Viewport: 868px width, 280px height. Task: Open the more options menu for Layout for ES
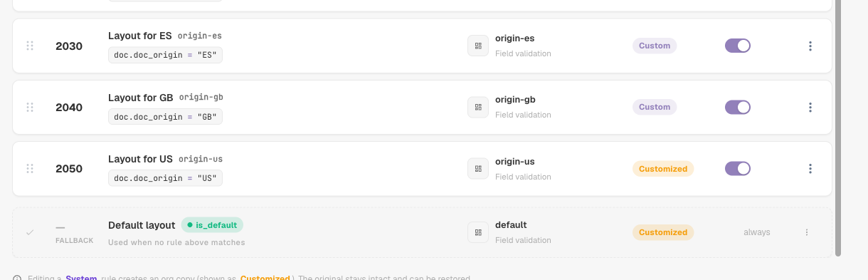810,46
